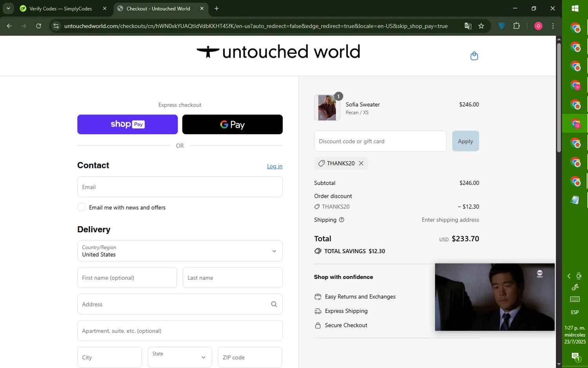Click the Express Shipping text
The image size is (588, 368).
(x=346, y=311)
